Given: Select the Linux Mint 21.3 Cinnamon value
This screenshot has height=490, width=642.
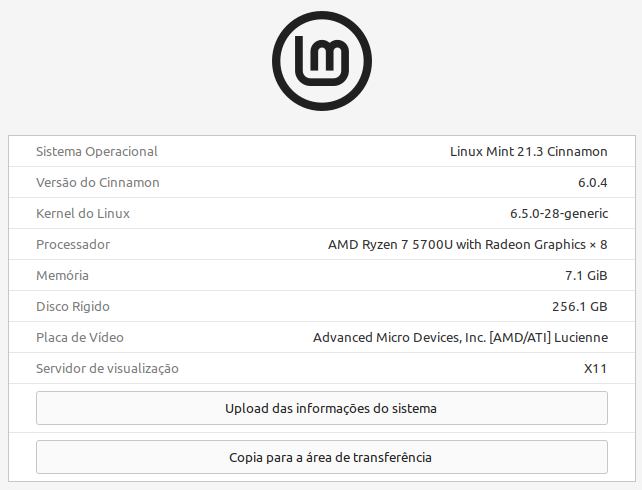Looking at the screenshot, I should click(x=529, y=151).
